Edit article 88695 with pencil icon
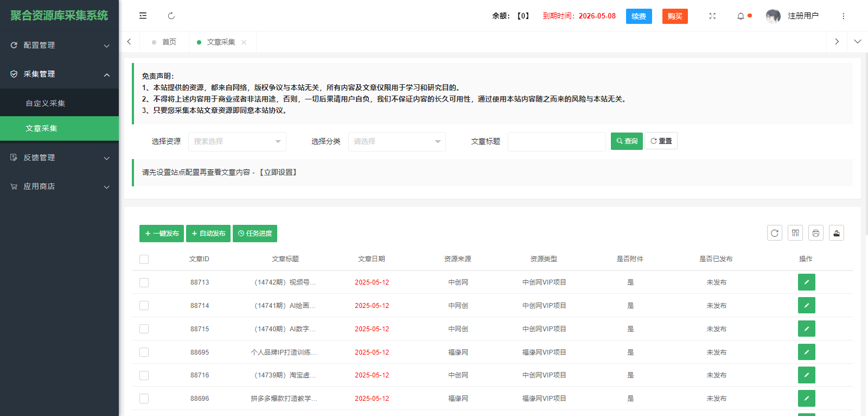 [x=807, y=352]
